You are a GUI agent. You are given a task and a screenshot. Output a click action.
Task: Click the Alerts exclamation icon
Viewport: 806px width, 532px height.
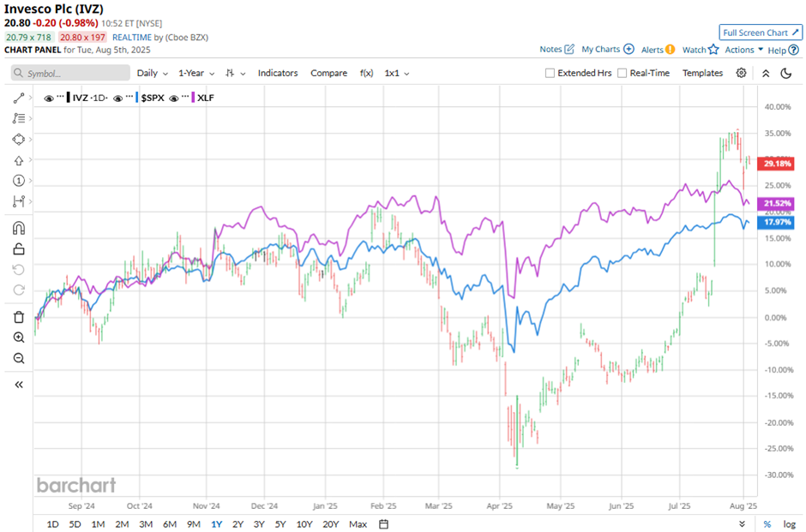[x=670, y=50]
